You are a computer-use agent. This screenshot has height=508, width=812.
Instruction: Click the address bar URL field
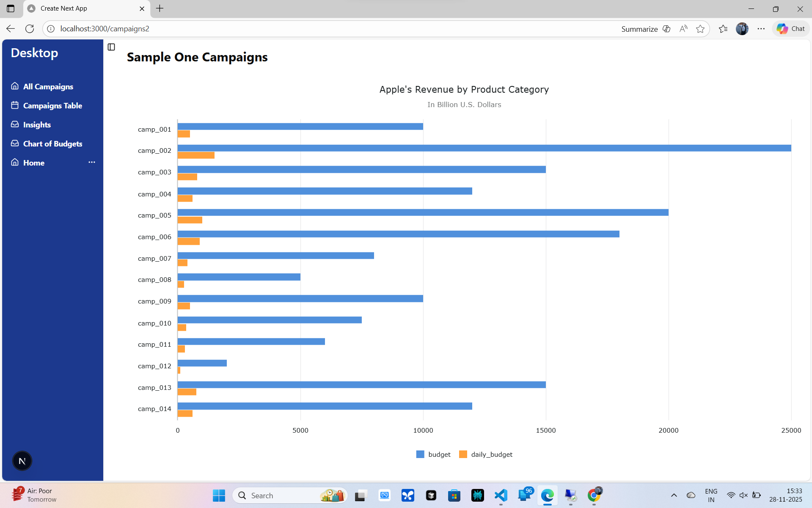click(296, 29)
